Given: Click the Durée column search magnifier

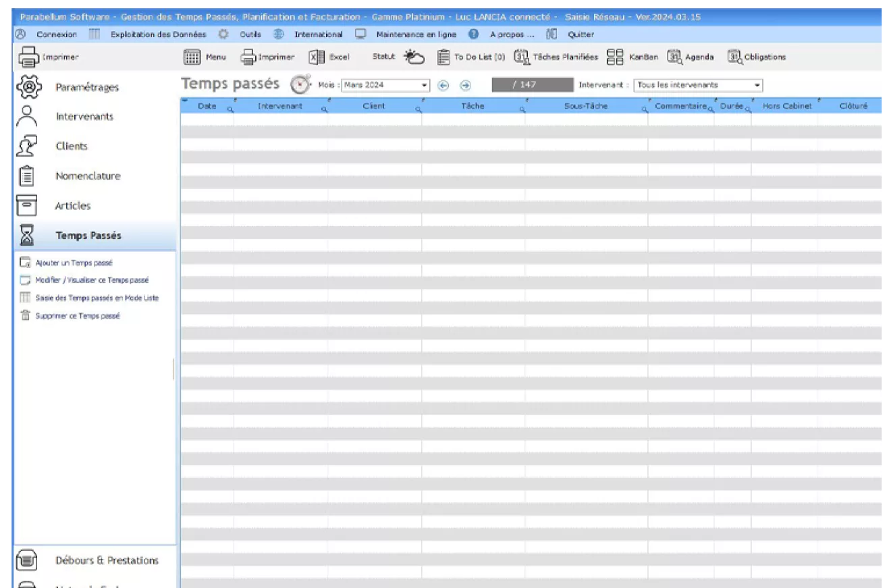Looking at the screenshot, I should (x=747, y=109).
